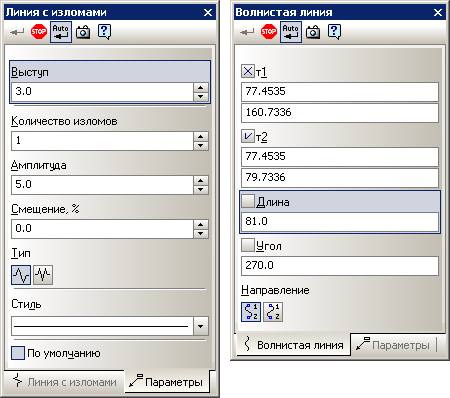Viewport: 450px width, 398px height.
Task: Select single-break line type icon under Тип
Action: click(x=21, y=275)
